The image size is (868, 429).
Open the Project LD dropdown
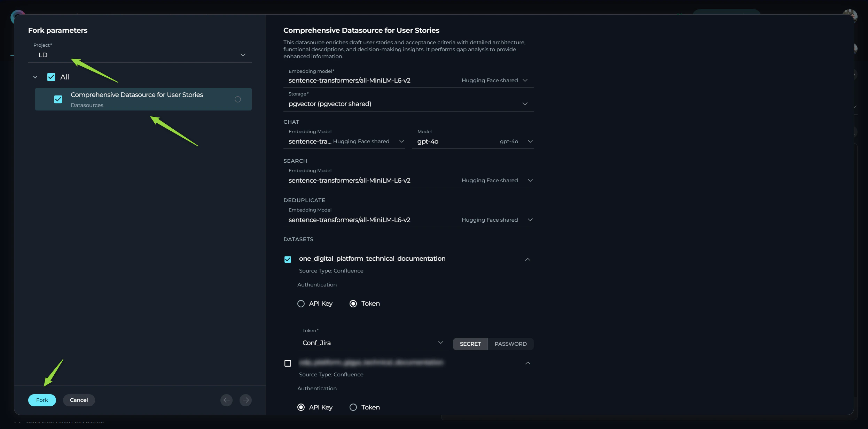(x=243, y=54)
